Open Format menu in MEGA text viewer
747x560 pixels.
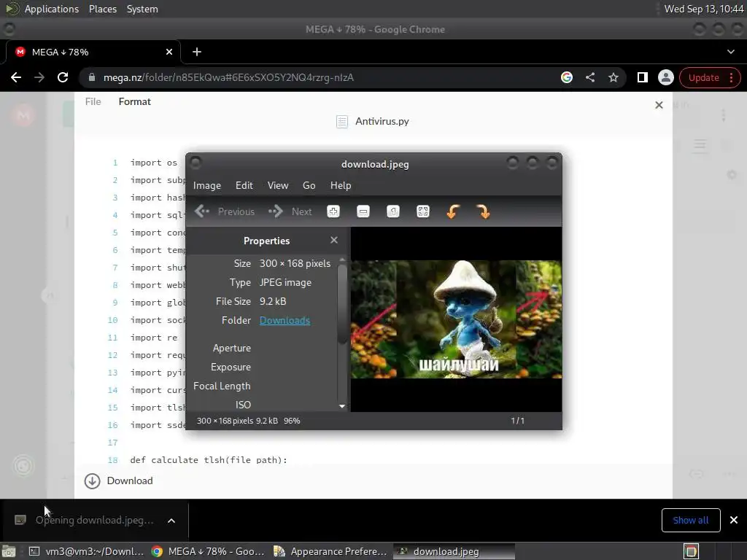pos(134,101)
